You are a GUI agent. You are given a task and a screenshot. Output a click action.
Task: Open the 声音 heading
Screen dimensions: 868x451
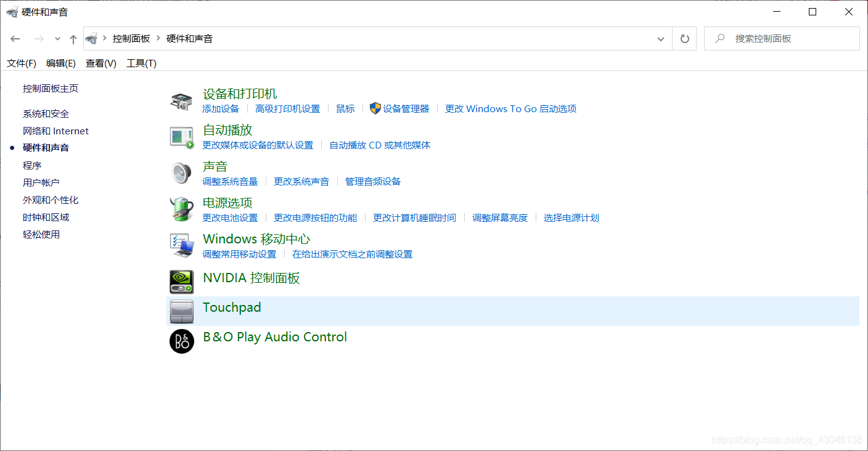click(215, 166)
